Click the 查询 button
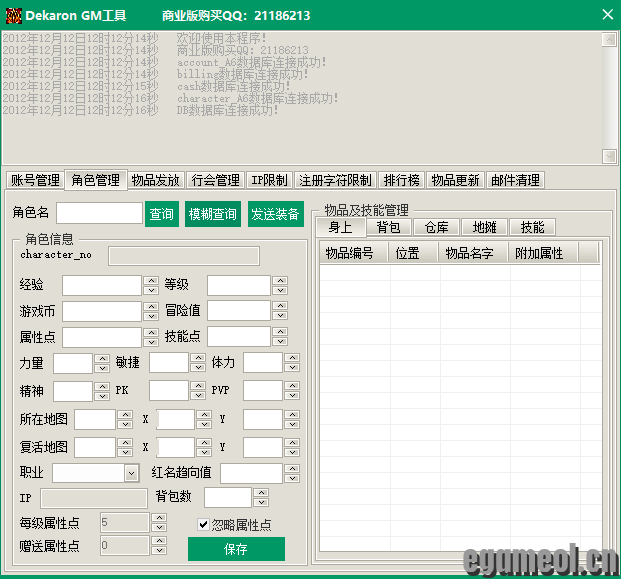The height and width of the screenshot is (579, 621). (161, 214)
